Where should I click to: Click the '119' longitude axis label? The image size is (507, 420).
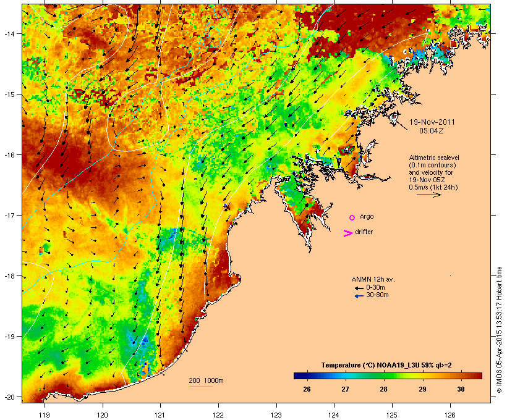coord(45,415)
